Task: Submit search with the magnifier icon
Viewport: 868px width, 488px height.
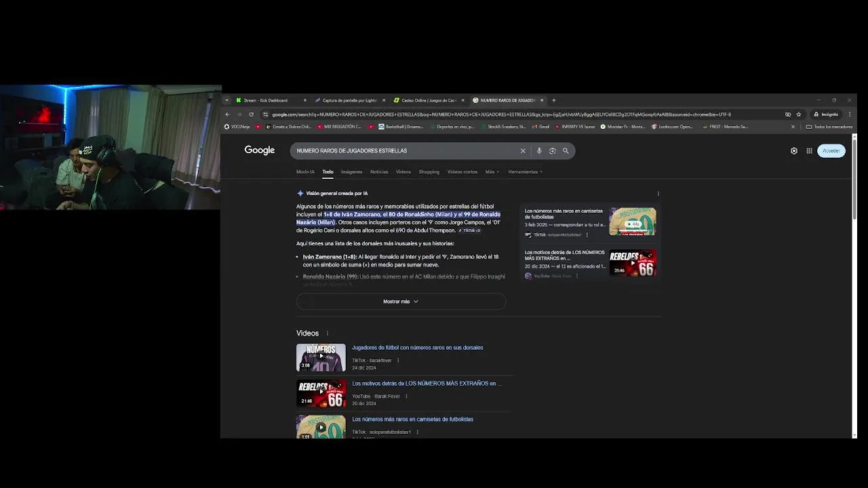Action: pos(566,150)
